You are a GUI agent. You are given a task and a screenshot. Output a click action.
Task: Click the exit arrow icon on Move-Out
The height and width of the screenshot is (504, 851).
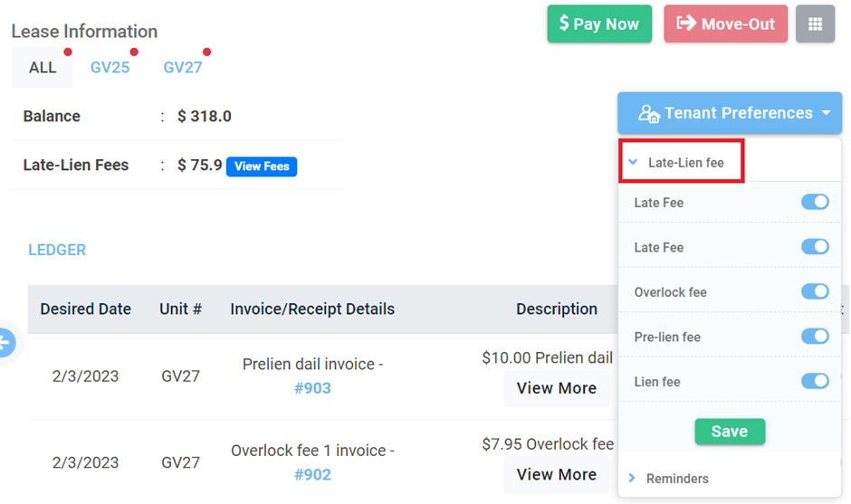(686, 23)
